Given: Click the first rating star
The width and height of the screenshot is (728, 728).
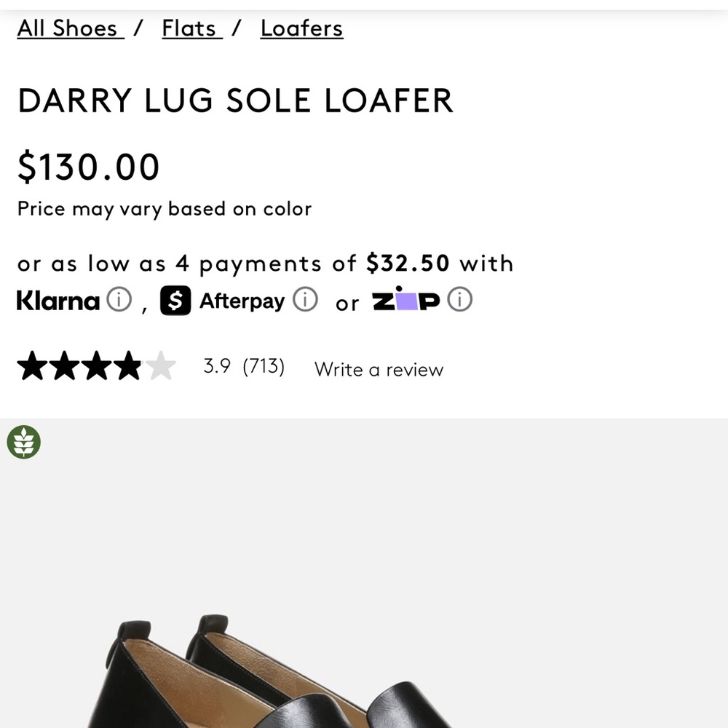Looking at the screenshot, I should (x=33, y=366).
